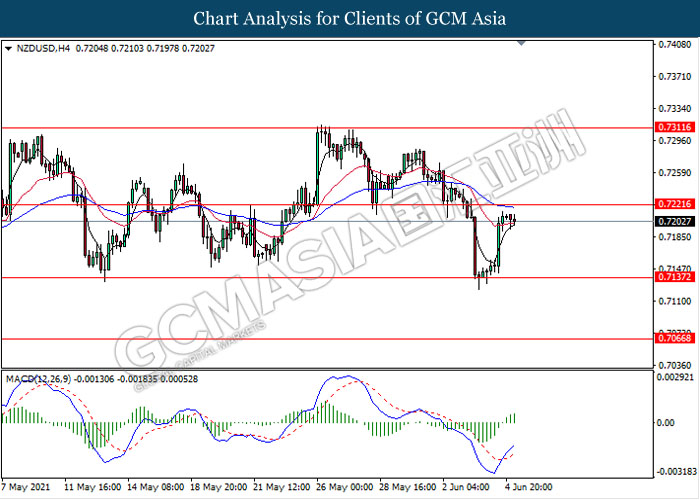Click the MACD scale value 0.002921
The height and width of the screenshot is (500, 700).
[x=675, y=378]
